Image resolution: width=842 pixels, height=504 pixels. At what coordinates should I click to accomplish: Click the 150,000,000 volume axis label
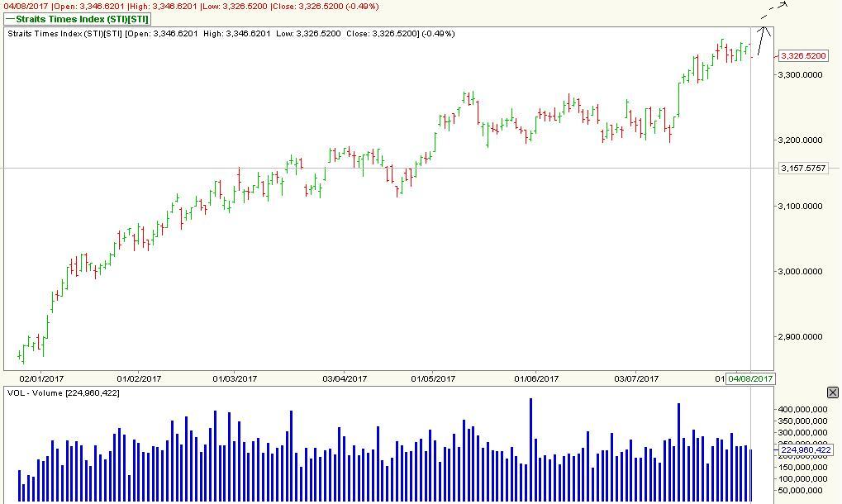(803, 468)
